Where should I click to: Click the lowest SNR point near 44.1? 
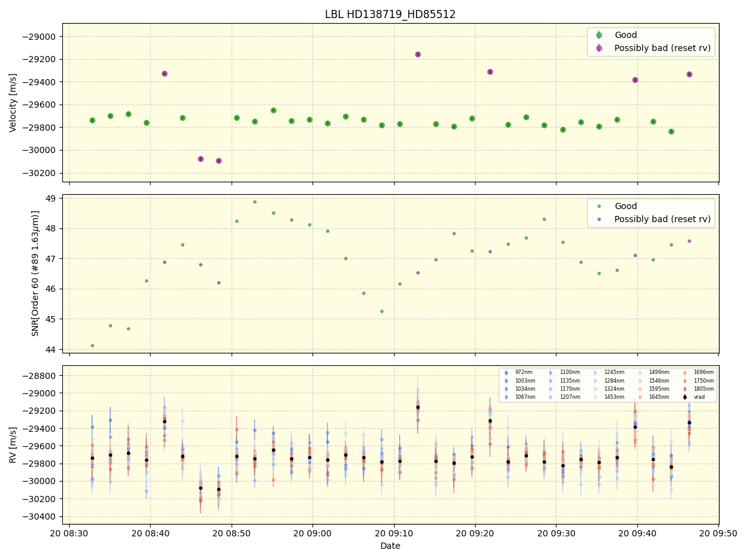(92, 345)
